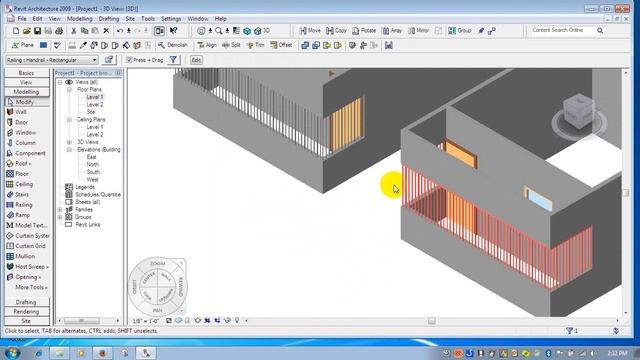Viewport: 640px width, 360px height.
Task: Click the Delete X icon in the toolbar
Action: pos(106,31)
